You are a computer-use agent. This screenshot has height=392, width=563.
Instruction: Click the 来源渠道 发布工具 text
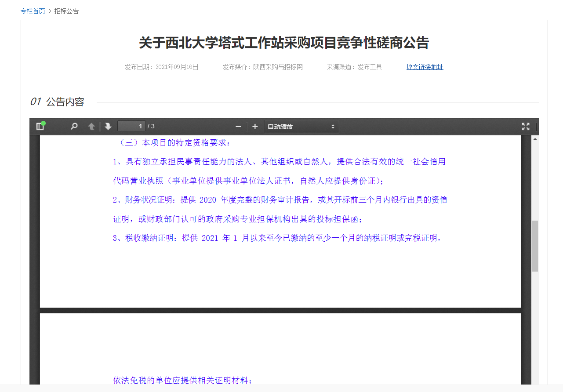[x=354, y=67]
